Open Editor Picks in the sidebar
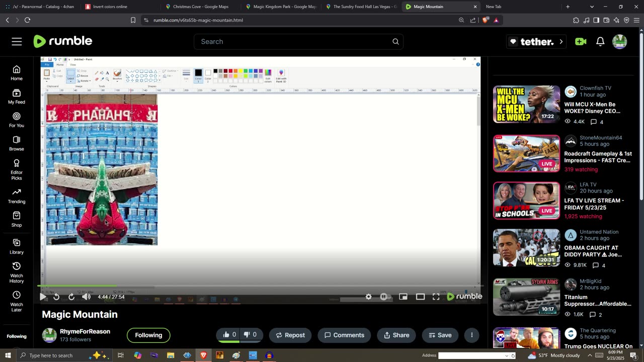 click(17, 169)
